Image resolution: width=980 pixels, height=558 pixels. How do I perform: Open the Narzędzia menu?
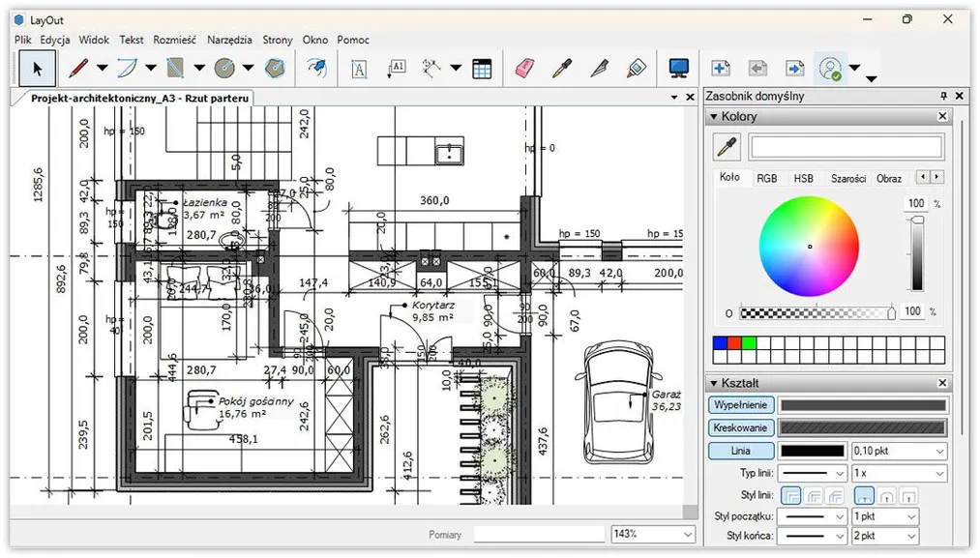229,40
